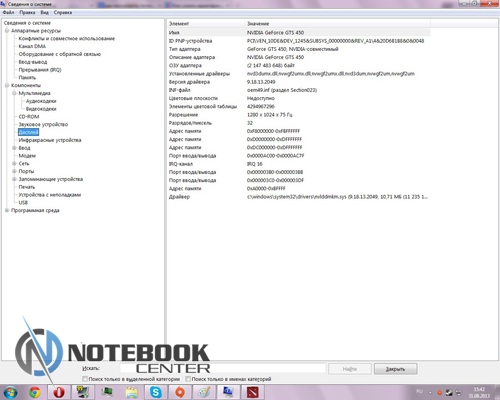Launch Google Chrome from the taskbar
Screen dimensions: 500x400
[34, 392]
